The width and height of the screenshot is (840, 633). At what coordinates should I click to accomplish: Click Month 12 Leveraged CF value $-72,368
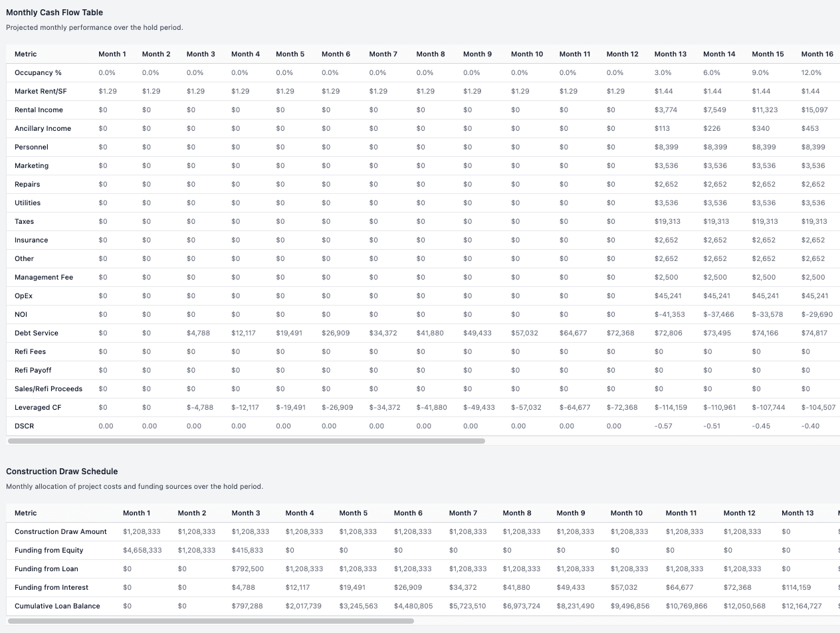click(x=621, y=407)
